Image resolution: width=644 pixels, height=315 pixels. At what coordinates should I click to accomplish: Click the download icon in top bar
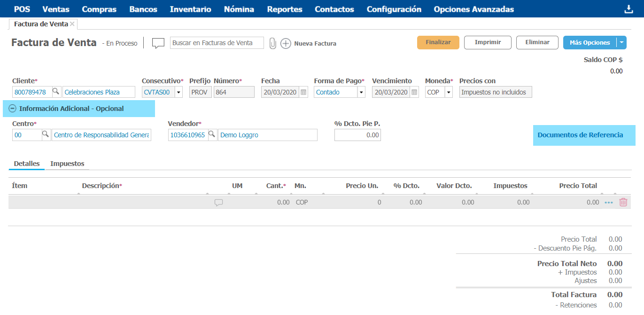click(x=628, y=9)
